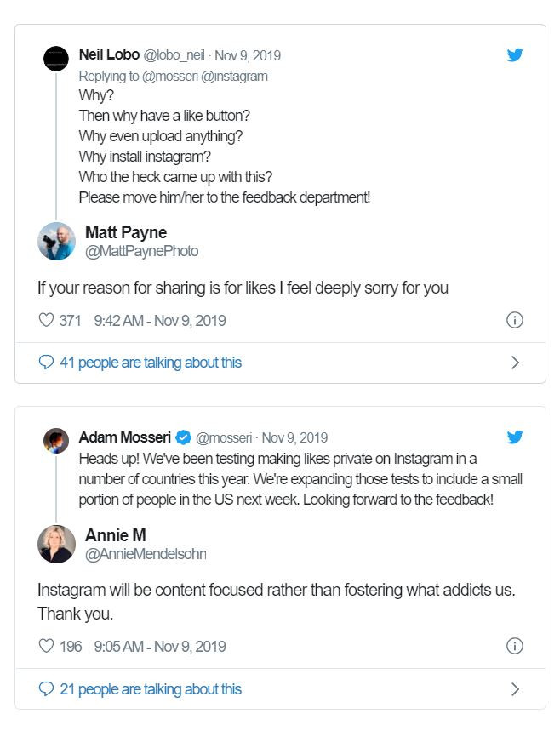Open info icon on Matt Payne's tweet

(514, 321)
